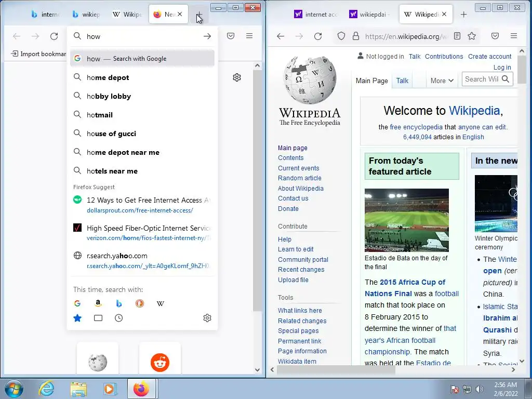Select 'how — Search with Google' suggestion
This screenshot has height=399, width=532.
pos(142,58)
